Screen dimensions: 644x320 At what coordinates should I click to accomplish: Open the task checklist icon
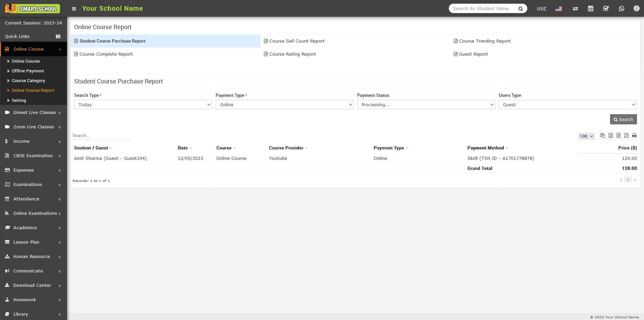[606, 9]
